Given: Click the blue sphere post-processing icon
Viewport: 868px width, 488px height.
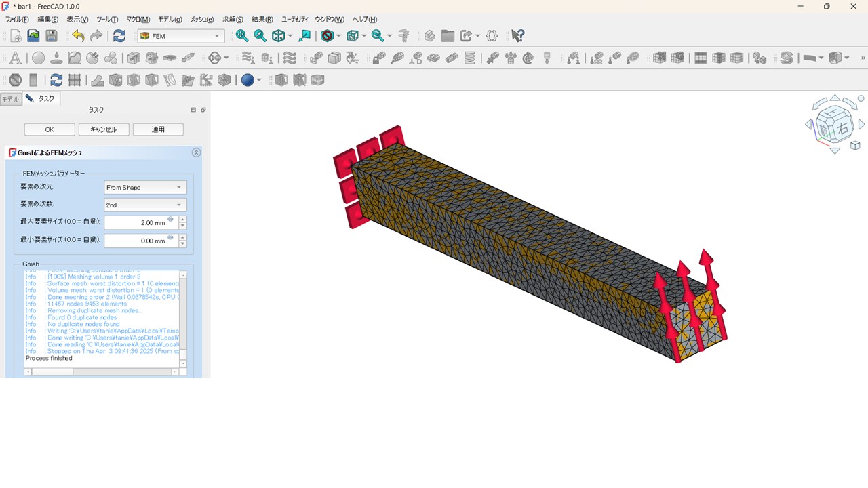Looking at the screenshot, I should pyautogui.click(x=248, y=80).
